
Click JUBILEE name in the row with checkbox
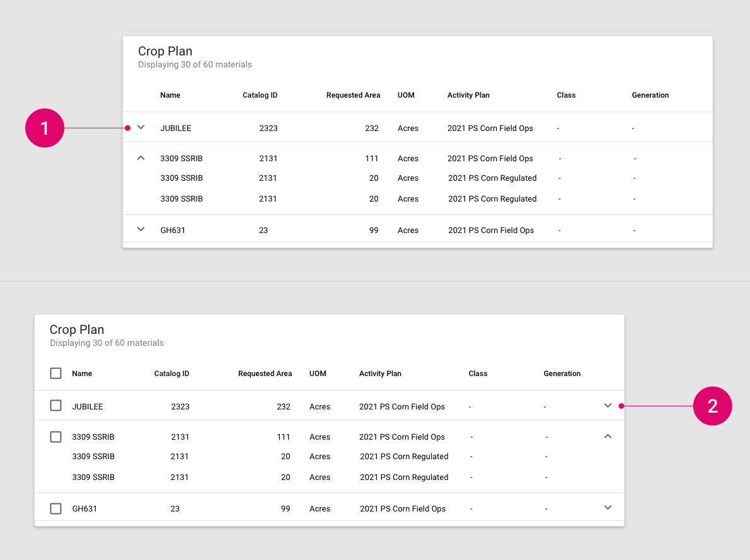tap(88, 407)
